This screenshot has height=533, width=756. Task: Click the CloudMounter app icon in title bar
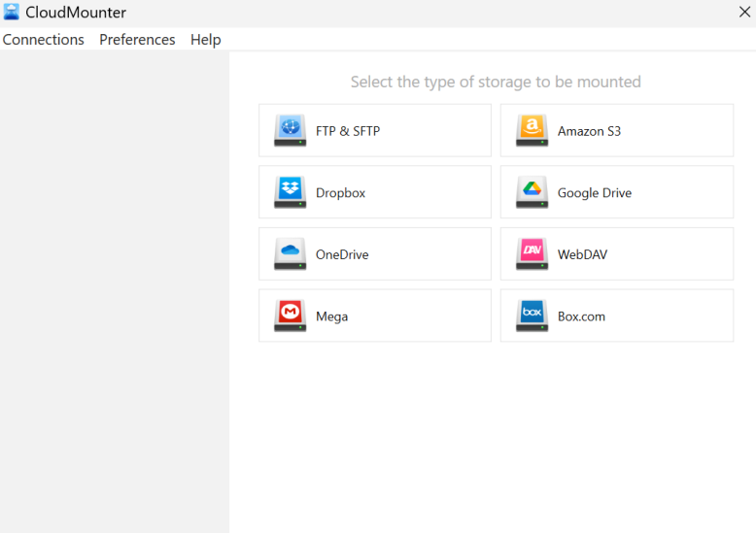tap(12, 13)
